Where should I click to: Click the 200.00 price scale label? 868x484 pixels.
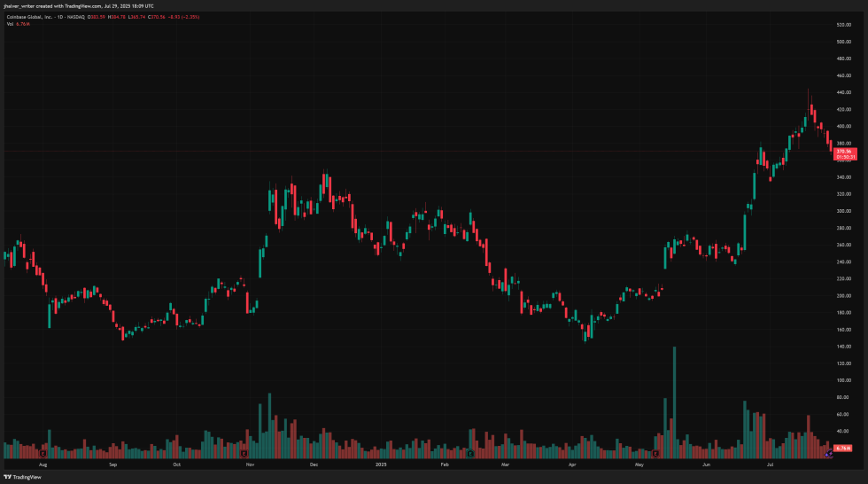(843, 296)
